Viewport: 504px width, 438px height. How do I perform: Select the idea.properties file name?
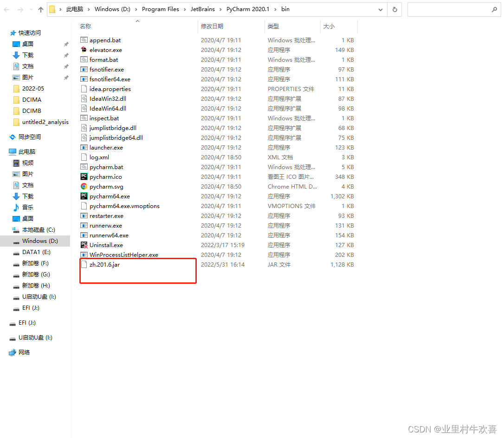(110, 89)
